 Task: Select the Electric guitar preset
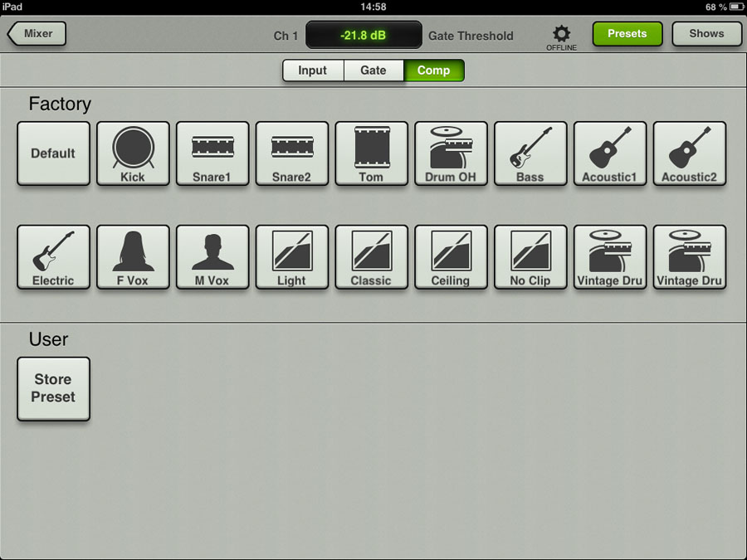click(53, 257)
